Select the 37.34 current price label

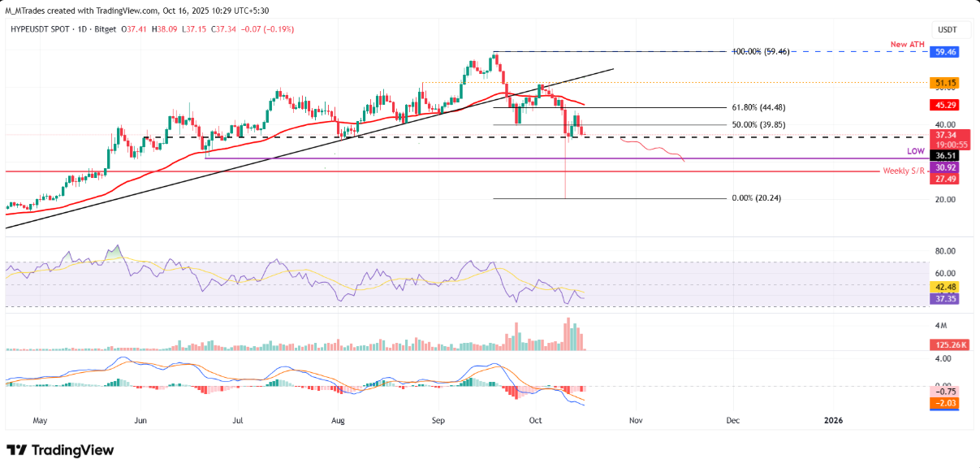pos(947,136)
